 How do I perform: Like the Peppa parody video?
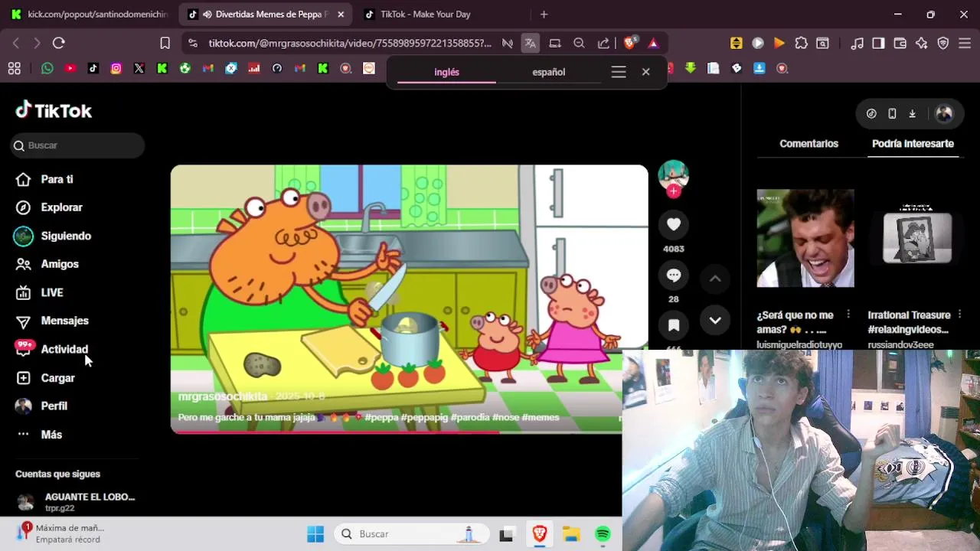pyautogui.click(x=674, y=224)
